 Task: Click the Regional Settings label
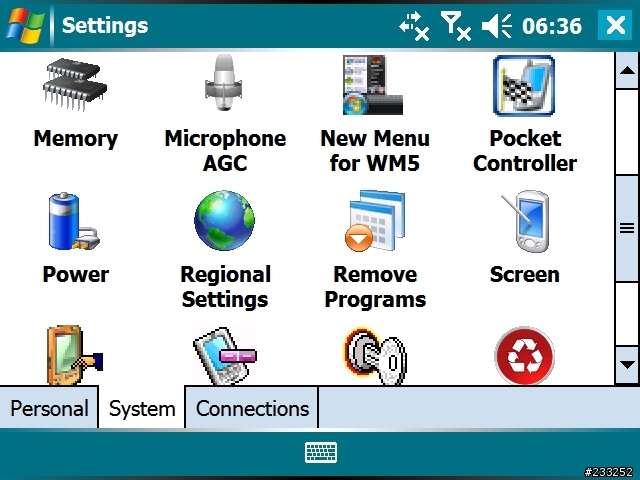(x=225, y=287)
